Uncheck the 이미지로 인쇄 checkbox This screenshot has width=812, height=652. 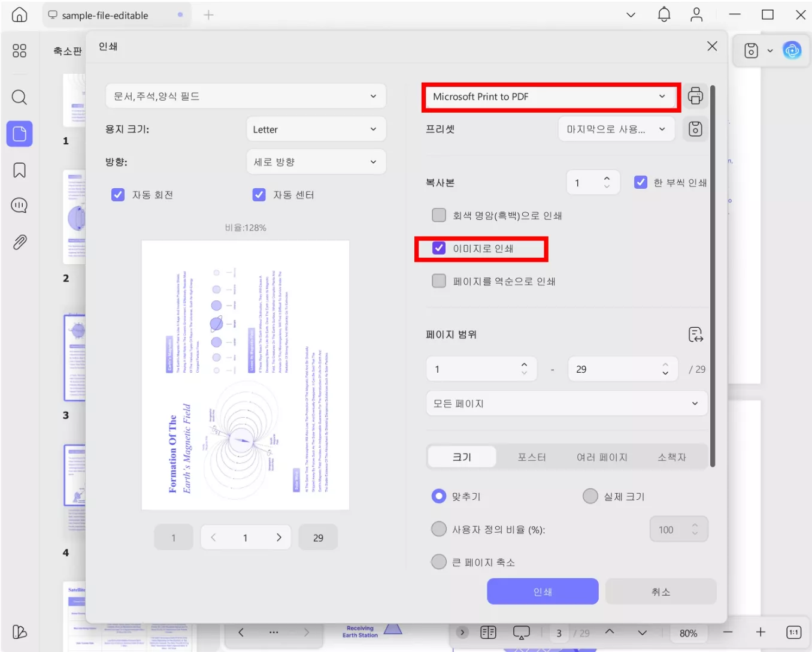(x=439, y=248)
